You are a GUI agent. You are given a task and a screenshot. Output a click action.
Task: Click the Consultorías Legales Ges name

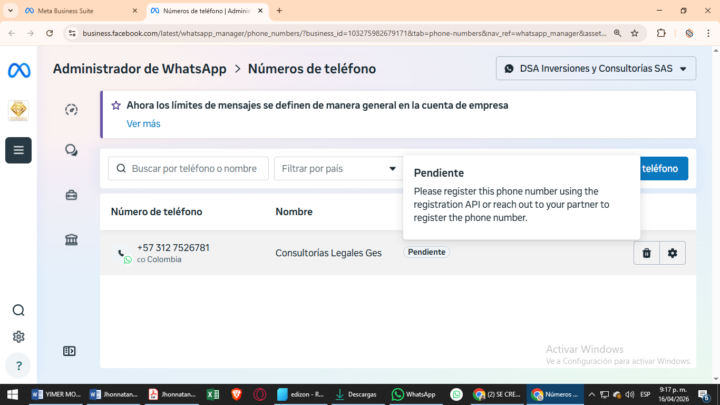[328, 253]
